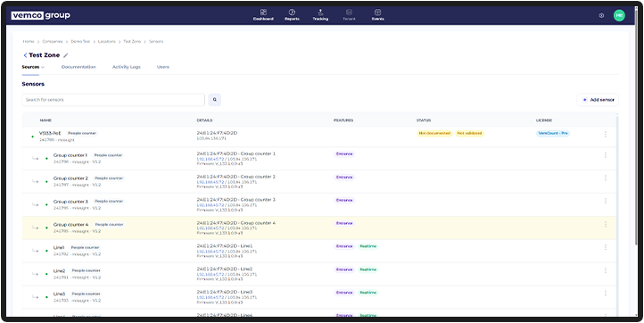
Task: Switch to the Users tab
Action: pyautogui.click(x=163, y=67)
